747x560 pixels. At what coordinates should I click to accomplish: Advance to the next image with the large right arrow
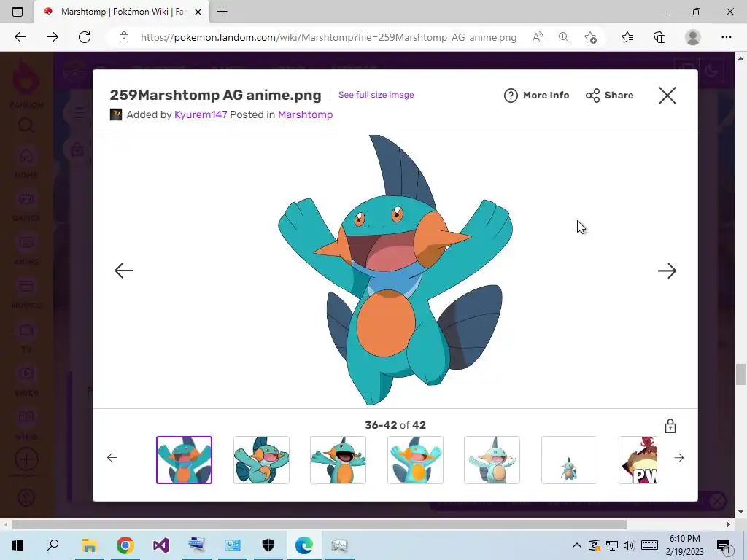click(x=667, y=271)
